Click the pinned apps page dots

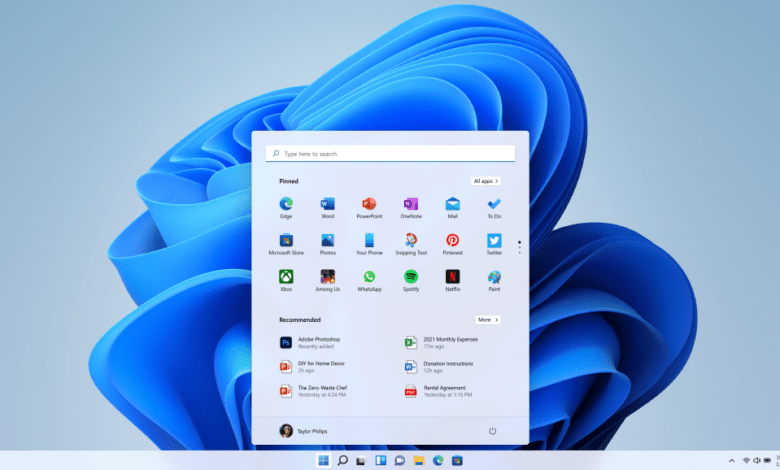(519, 247)
